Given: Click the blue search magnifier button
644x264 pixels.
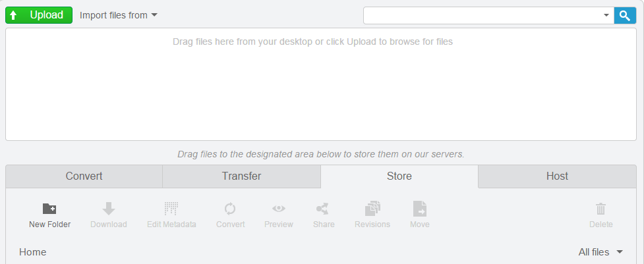Looking at the screenshot, I should (625, 16).
